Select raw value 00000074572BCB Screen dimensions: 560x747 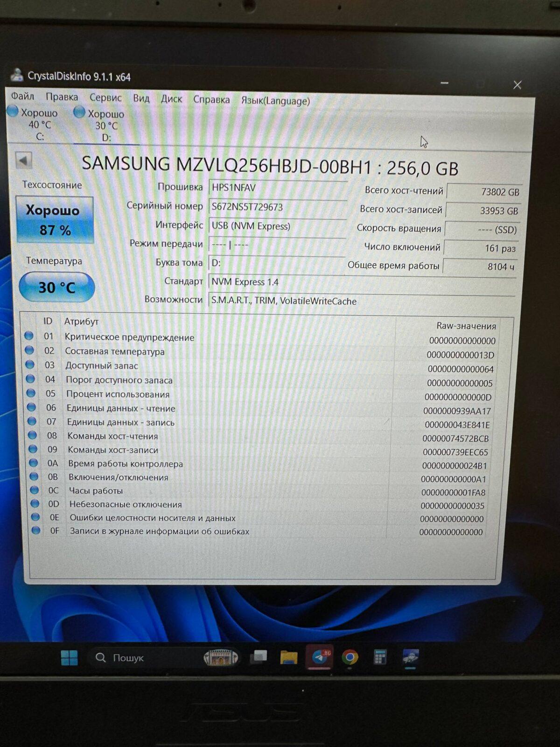(455, 438)
